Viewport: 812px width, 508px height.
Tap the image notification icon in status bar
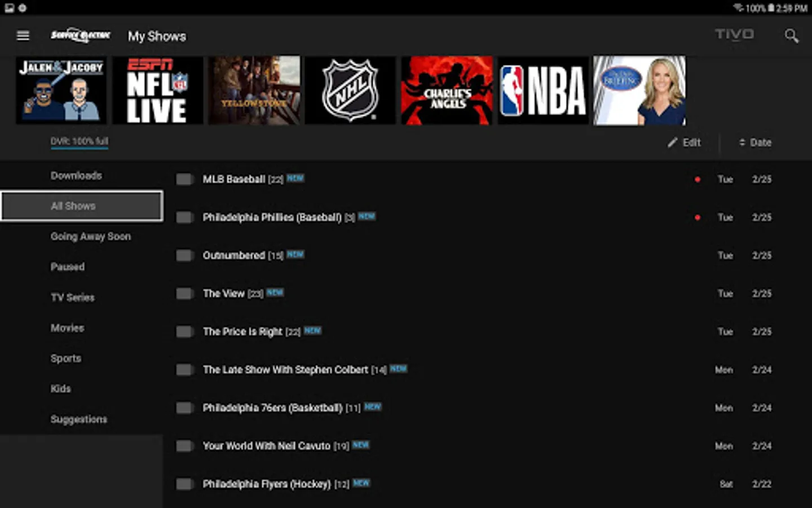(x=9, y=8)
